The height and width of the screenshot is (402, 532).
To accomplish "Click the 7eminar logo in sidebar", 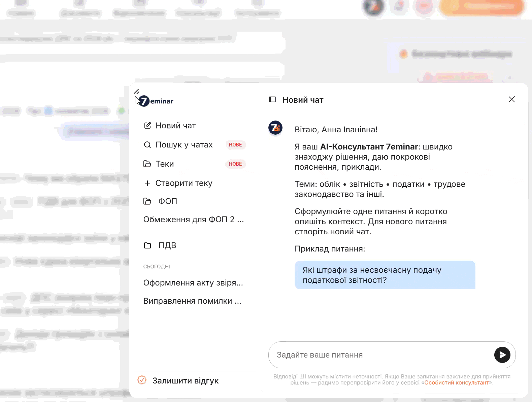I will (x=156, y=101).
